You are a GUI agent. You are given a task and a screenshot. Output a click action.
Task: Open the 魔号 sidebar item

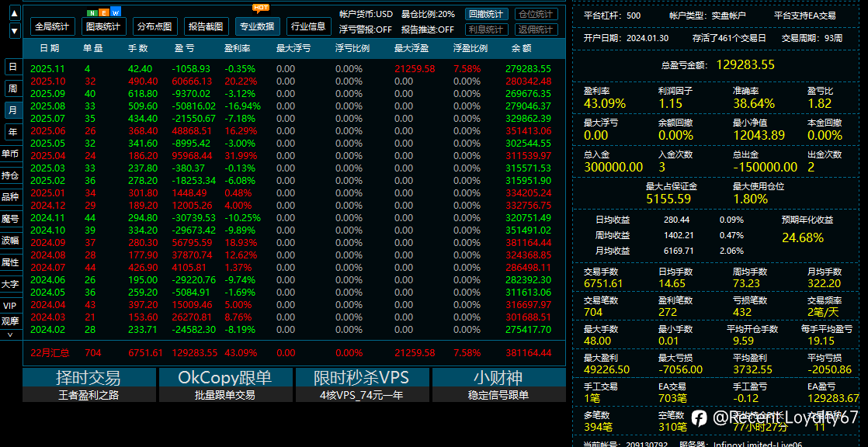tap(10, 219)
